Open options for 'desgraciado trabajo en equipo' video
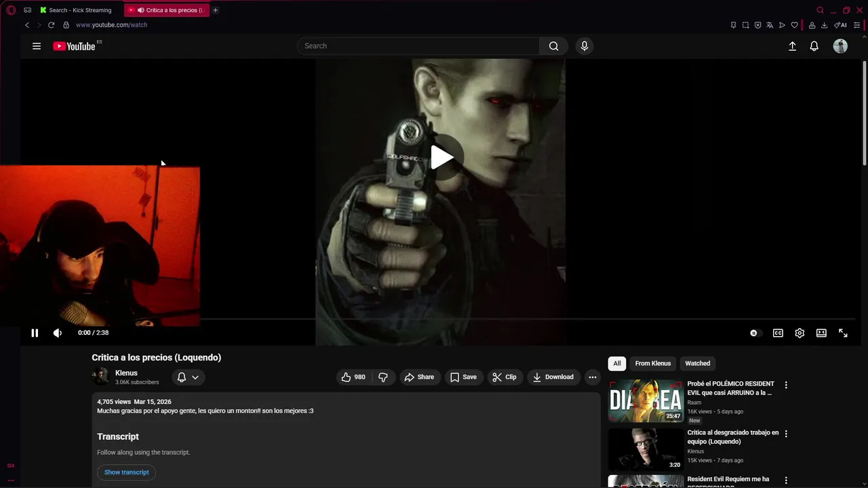868x488 pixels. 786,434
